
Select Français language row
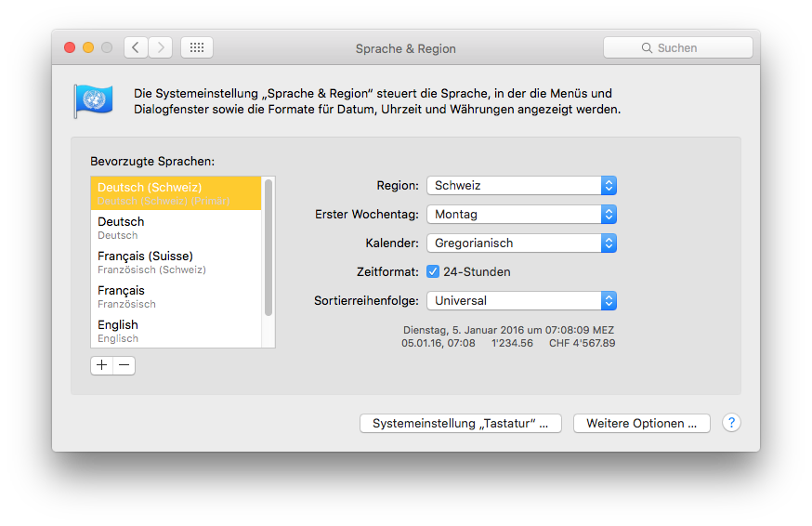[177, 296]
